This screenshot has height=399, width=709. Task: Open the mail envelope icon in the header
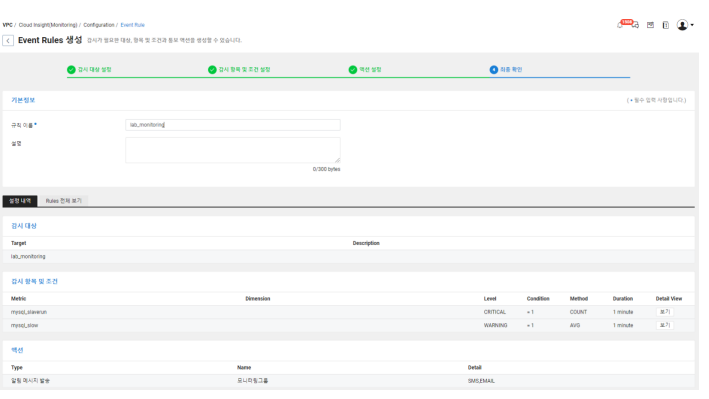coord(650,25)
